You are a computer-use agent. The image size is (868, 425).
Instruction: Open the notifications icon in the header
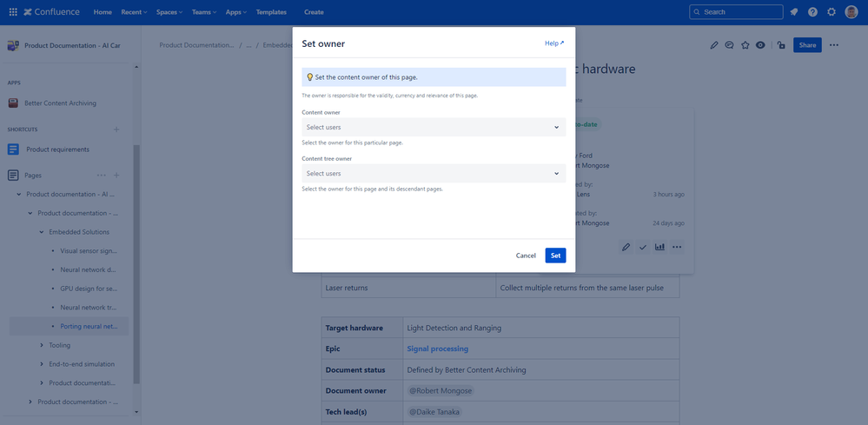[x=794, y=12]
